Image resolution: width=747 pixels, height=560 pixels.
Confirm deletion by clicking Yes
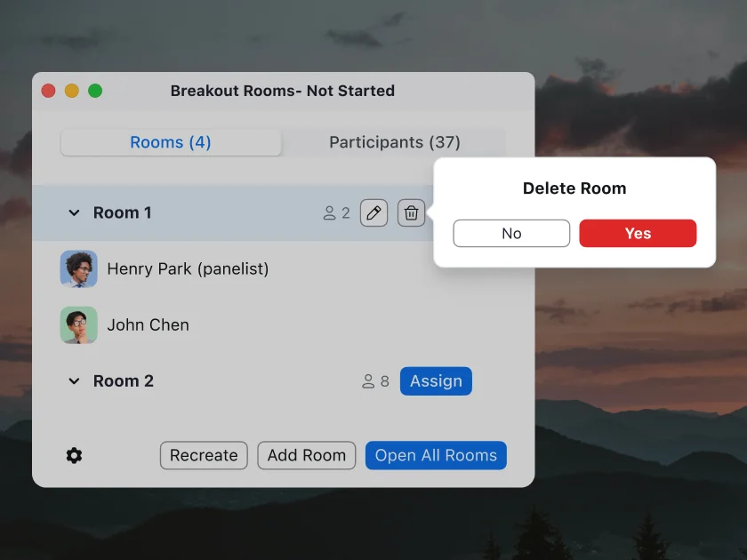click(638, 233)
